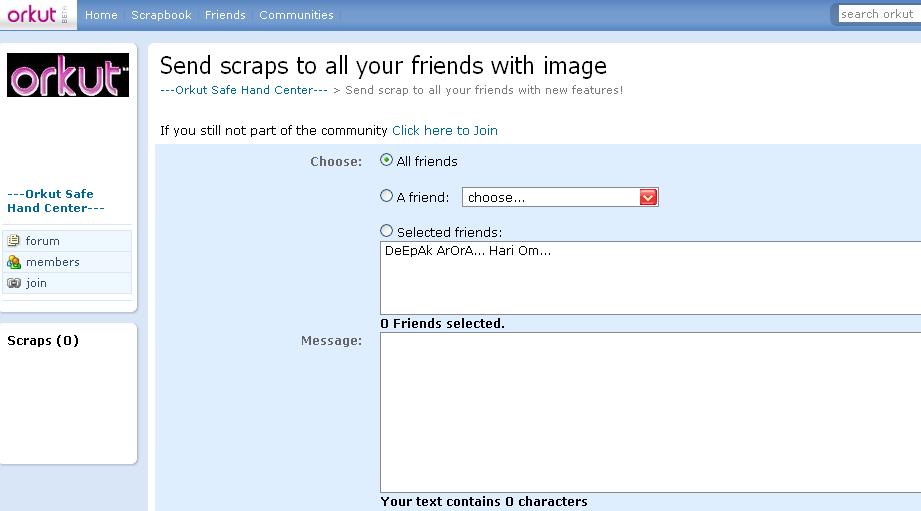Focus the search orkut field
This screenshot has width=921, height=511.
pos(879,14)
